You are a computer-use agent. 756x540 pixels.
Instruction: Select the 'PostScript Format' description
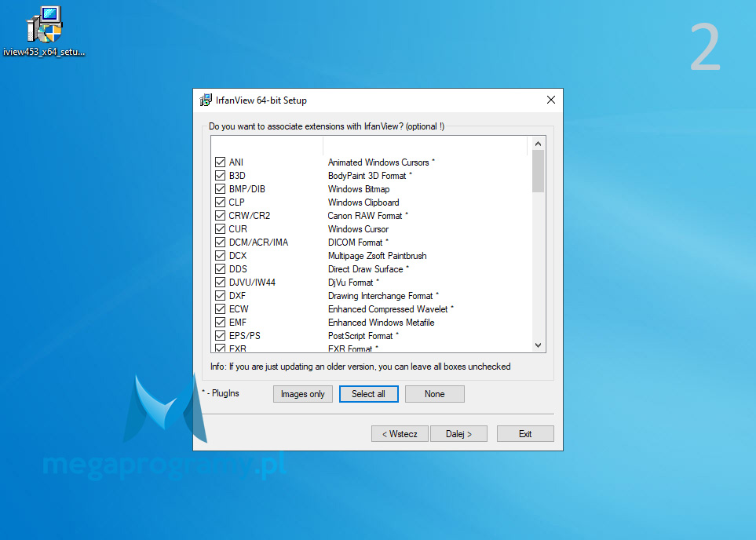pyautogui.click(x=363, y=336)
